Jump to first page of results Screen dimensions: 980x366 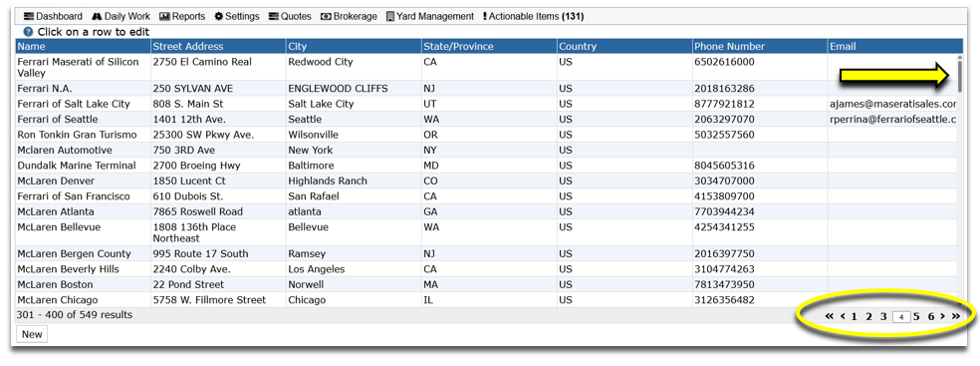829,316
